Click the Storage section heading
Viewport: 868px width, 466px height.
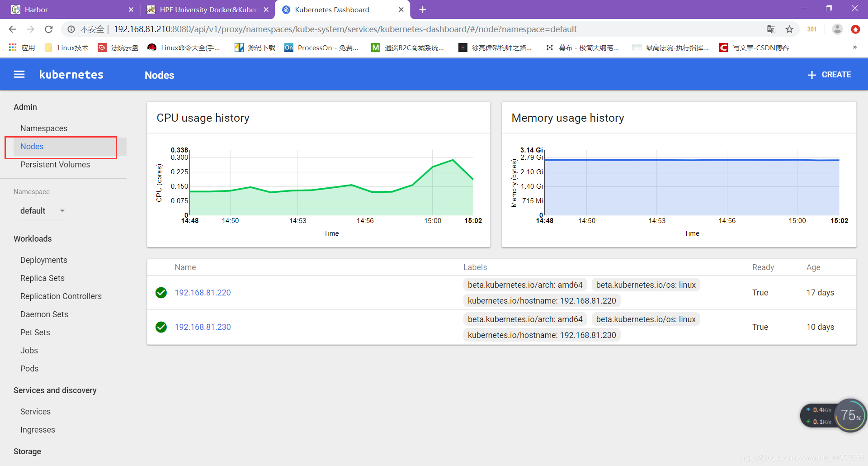point(27,452)
